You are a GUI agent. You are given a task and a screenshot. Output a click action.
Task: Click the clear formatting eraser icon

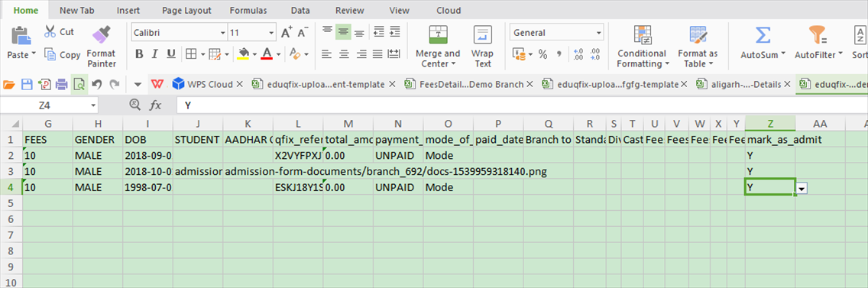(x=295, y=53)
